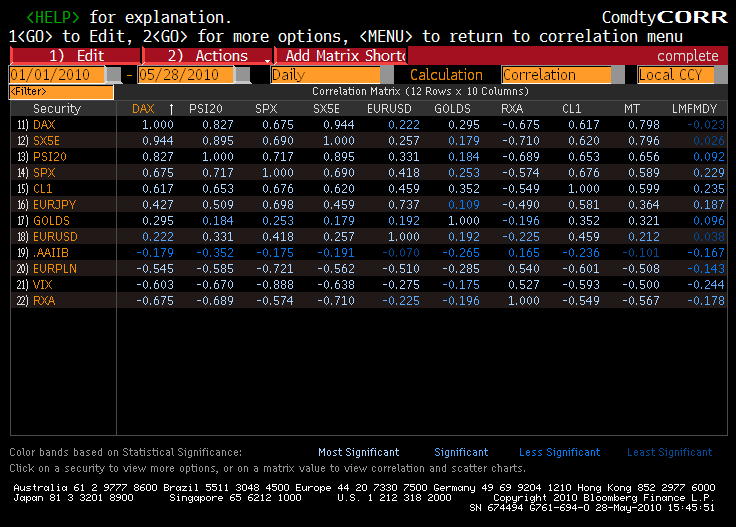The width and height of the screenshot is (736, 527).
Task: Click the green HELP key text
Action: (53, 17)
